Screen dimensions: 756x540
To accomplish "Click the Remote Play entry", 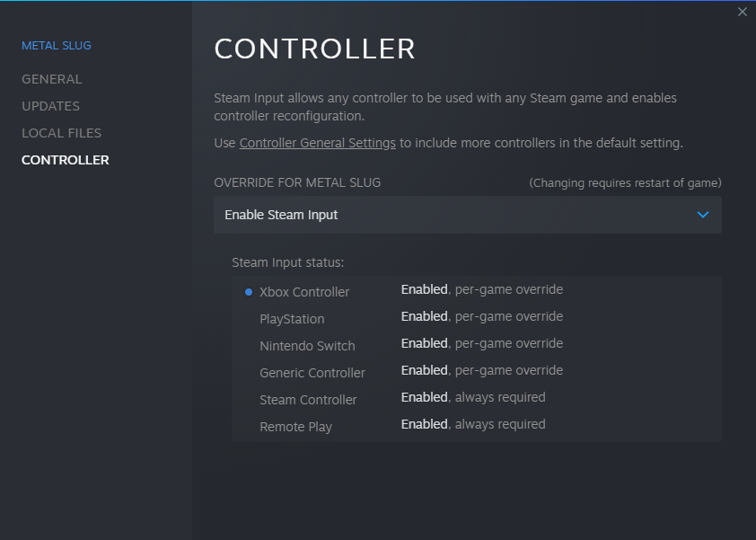I will (x=295, y=427).
